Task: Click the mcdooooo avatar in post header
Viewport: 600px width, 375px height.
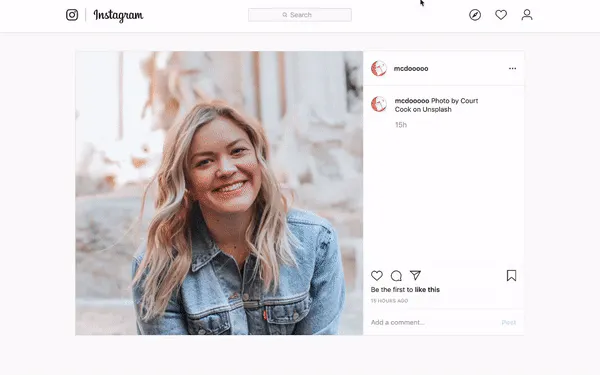Action: [379, 68]
